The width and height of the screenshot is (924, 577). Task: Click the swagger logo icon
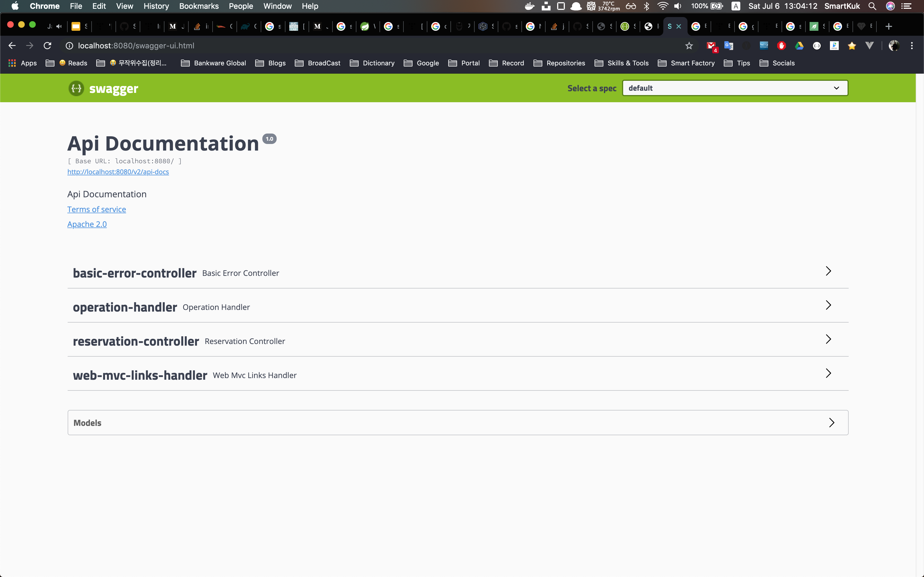(x=76, y=88)
